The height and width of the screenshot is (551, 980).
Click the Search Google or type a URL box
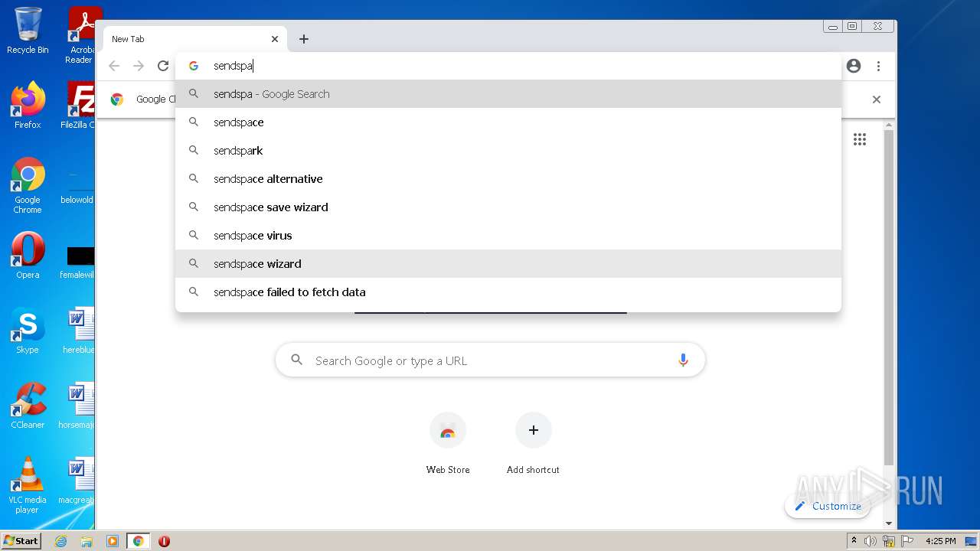pos(490,360)
